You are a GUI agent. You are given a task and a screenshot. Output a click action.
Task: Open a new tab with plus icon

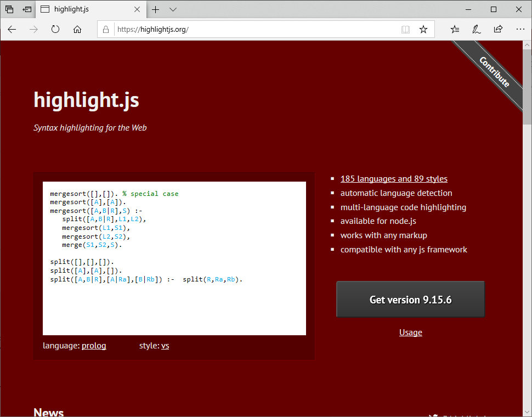coord(155,9)
